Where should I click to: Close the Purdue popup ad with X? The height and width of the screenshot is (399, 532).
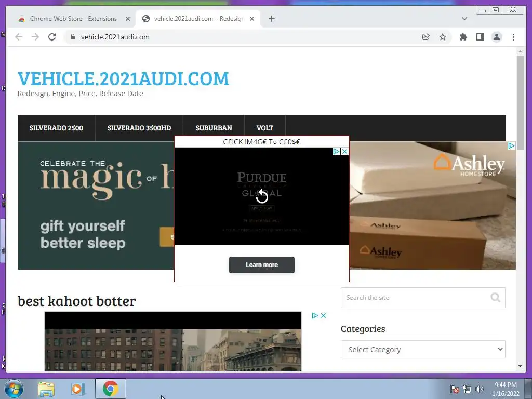(345, 151)
